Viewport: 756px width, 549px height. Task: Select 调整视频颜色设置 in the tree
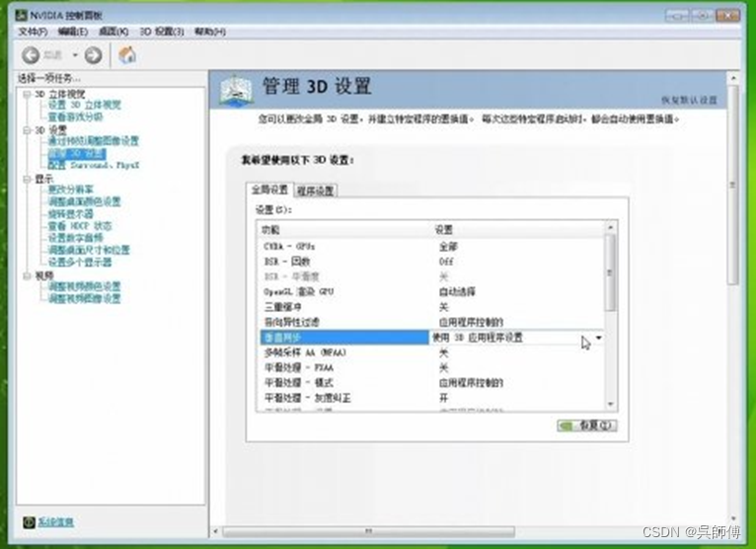[84, 286]
